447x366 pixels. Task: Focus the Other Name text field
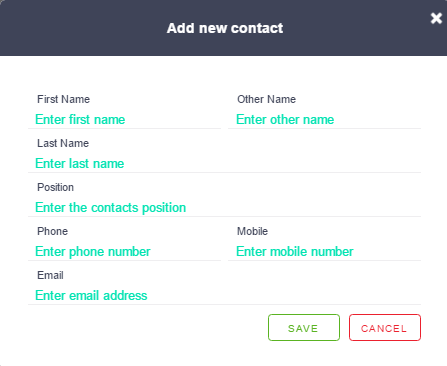[x=324, y=120]
